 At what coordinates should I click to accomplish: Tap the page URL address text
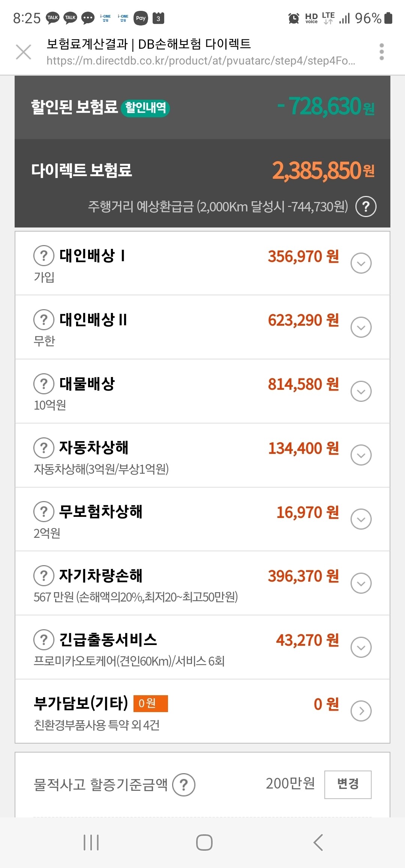[x=201, y=61]
